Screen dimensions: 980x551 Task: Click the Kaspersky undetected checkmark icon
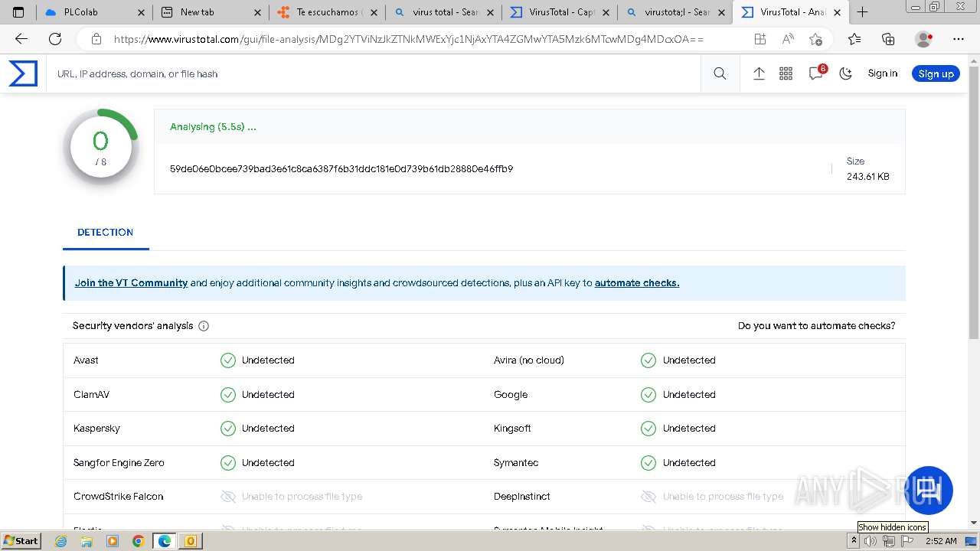click(228, 429)
